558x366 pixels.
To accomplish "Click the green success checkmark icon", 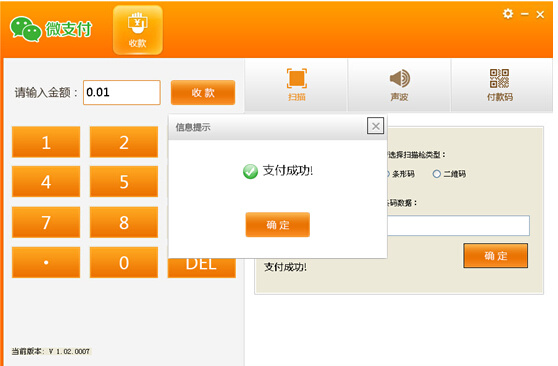I will 251,171.
